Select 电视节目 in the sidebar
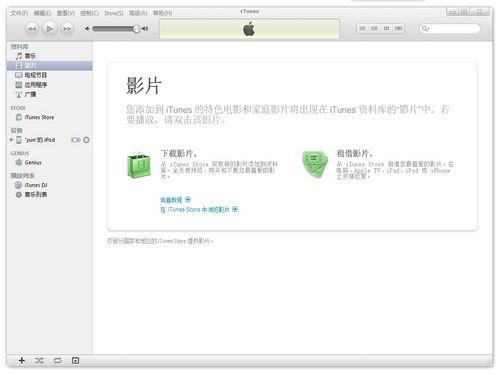This screenshot has width=500, height=375. [49, 75]
